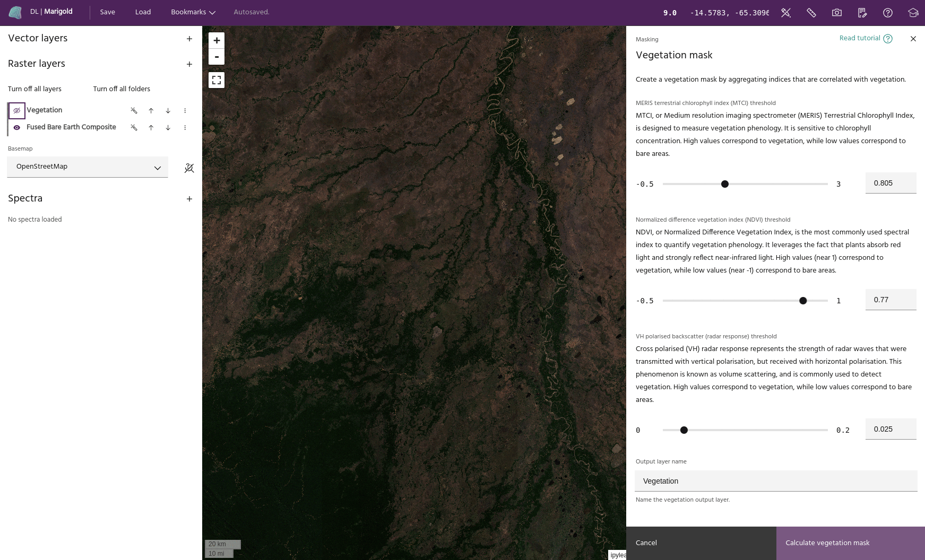Image resolution: width=925 pixels, height=560 pixels.
Task: Take a map snapshot with camera icon
Action: tap(836, 13)
